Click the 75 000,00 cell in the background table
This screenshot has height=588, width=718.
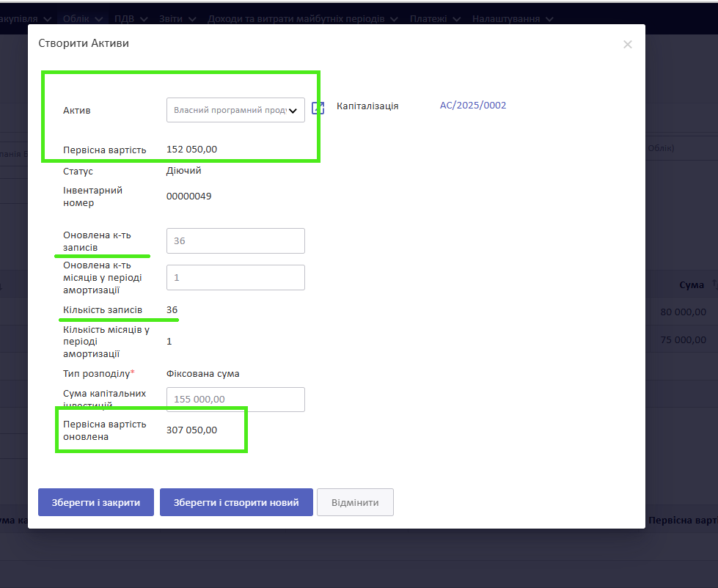pyautogui.click(x=684, y=339)
